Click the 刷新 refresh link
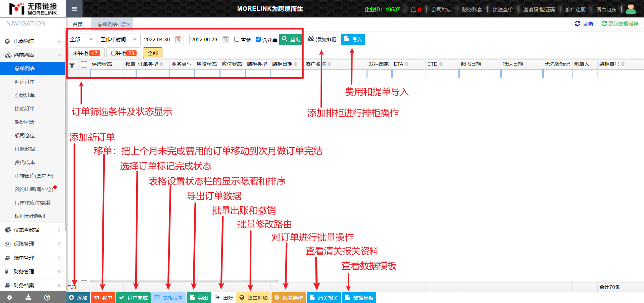The height and width of the screenshot is (303, 644). click(584, 24)
